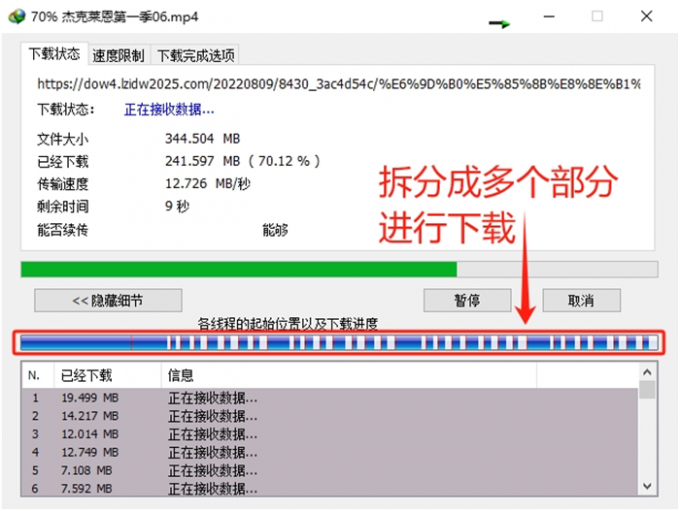Cancel the download with 取消 button

click(581, 300)
